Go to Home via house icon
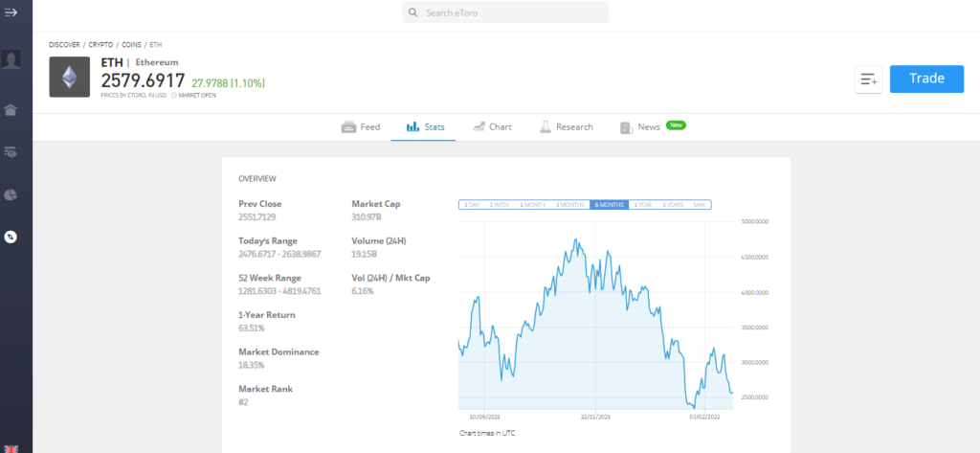 [x=11, y=110]
